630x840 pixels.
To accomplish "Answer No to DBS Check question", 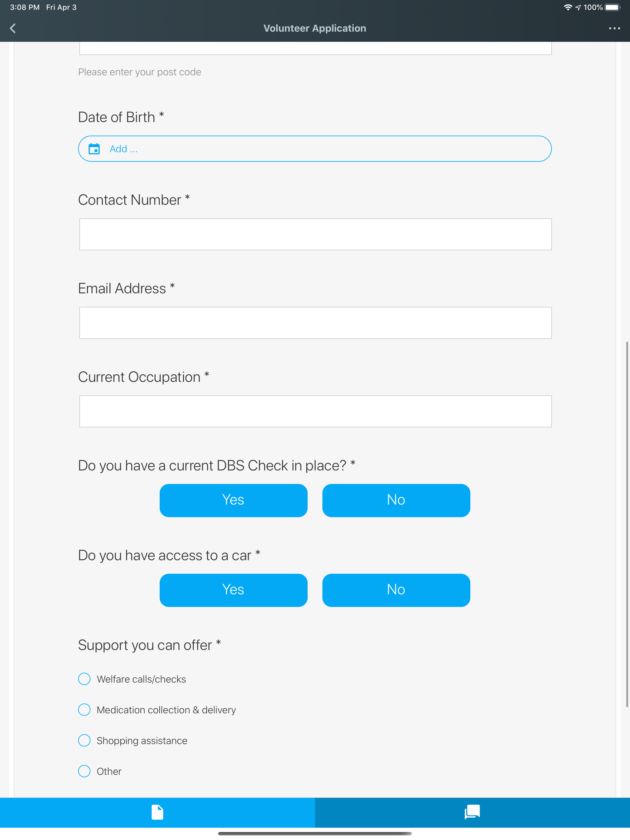I will click(396, 500).
